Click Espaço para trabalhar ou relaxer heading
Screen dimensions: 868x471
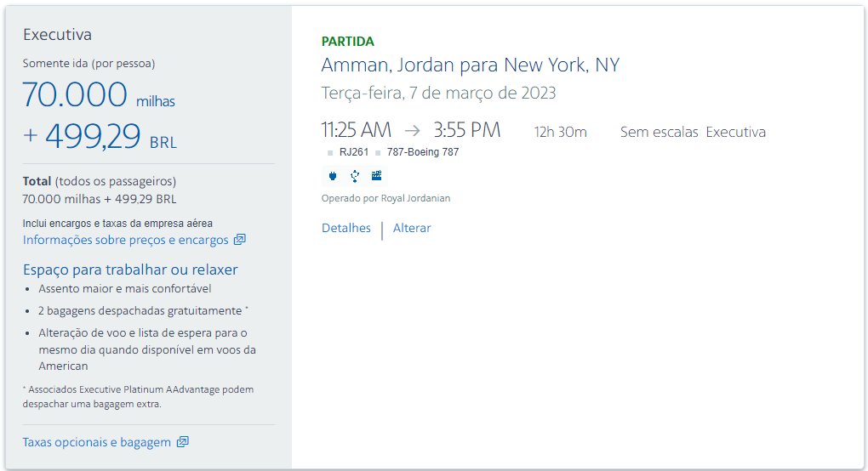[130, 270]
